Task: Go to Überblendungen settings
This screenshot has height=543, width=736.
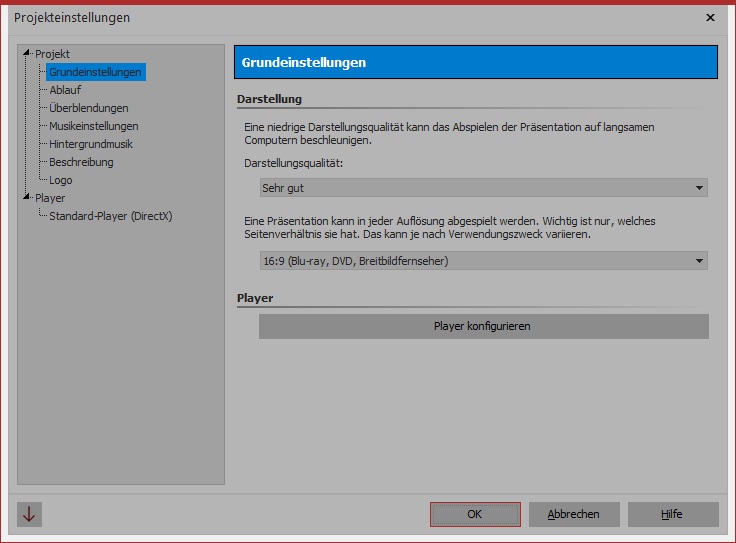Action: (88, 108)
